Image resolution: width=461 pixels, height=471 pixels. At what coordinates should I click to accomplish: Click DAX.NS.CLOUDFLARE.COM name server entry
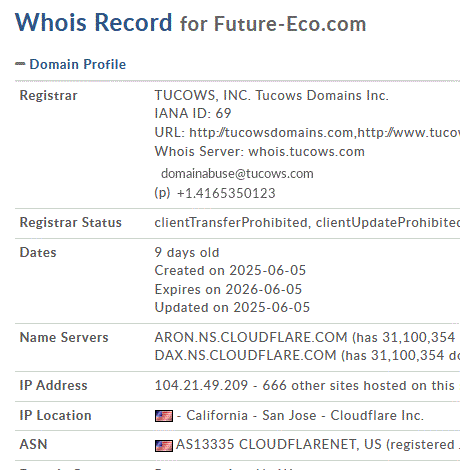246,355
